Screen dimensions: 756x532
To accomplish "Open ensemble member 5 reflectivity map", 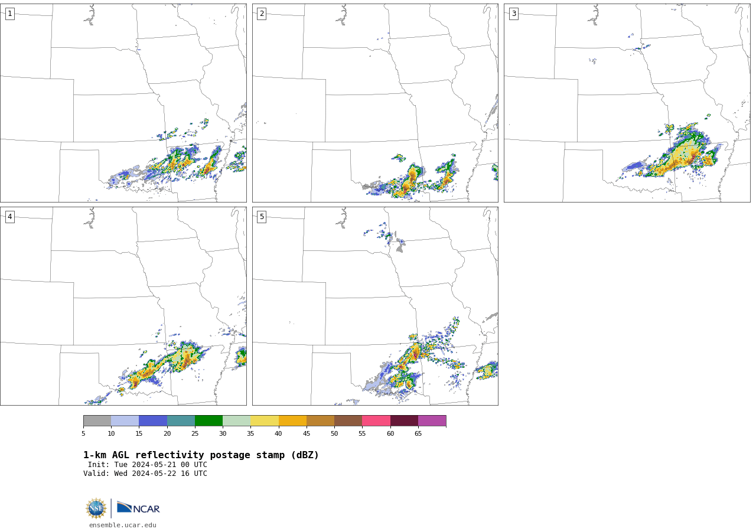I will pos(375,306).
